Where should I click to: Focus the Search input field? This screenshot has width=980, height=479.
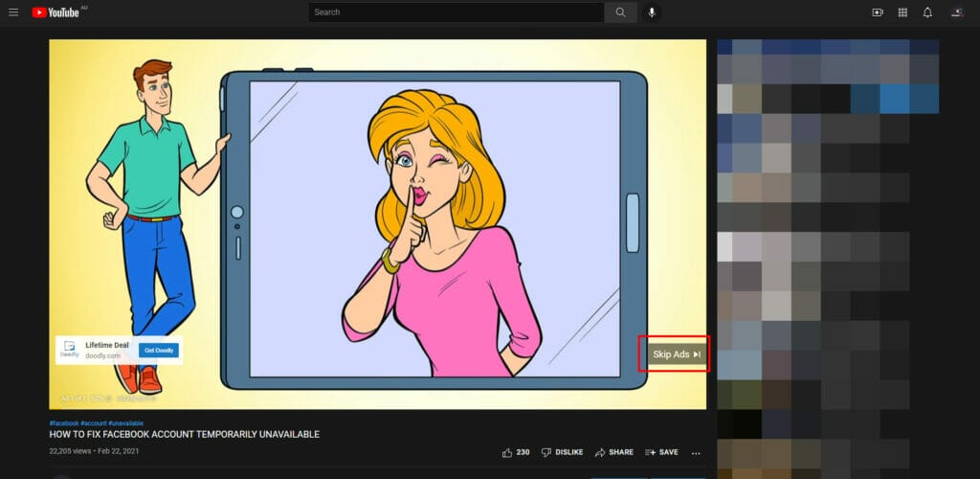coord(457,11)
